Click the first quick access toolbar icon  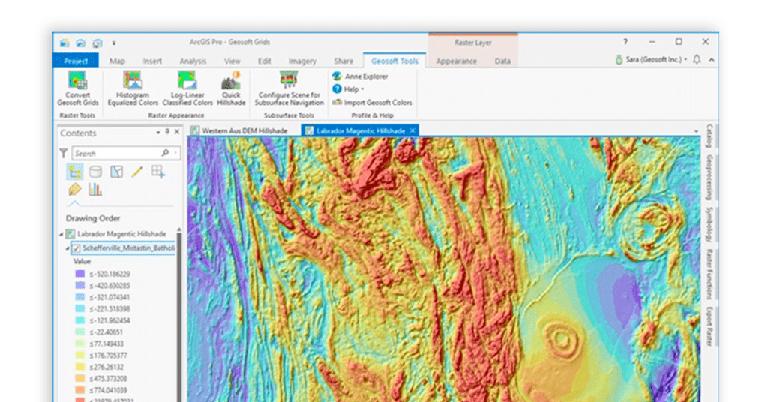[x=65, y=43]
